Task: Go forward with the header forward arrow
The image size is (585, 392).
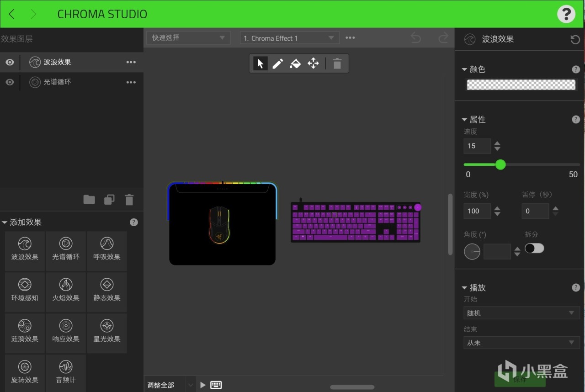Action: pos(33,14)
